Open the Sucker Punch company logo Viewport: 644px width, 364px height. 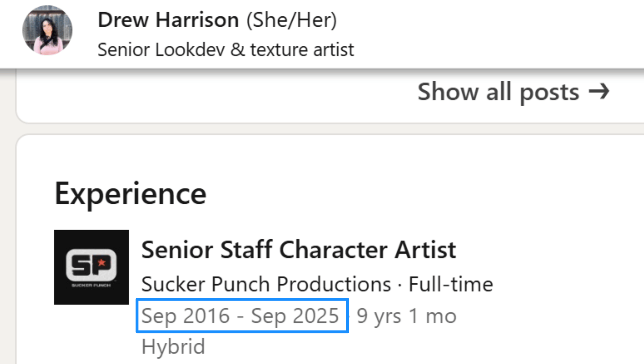(x=91, y=267)
